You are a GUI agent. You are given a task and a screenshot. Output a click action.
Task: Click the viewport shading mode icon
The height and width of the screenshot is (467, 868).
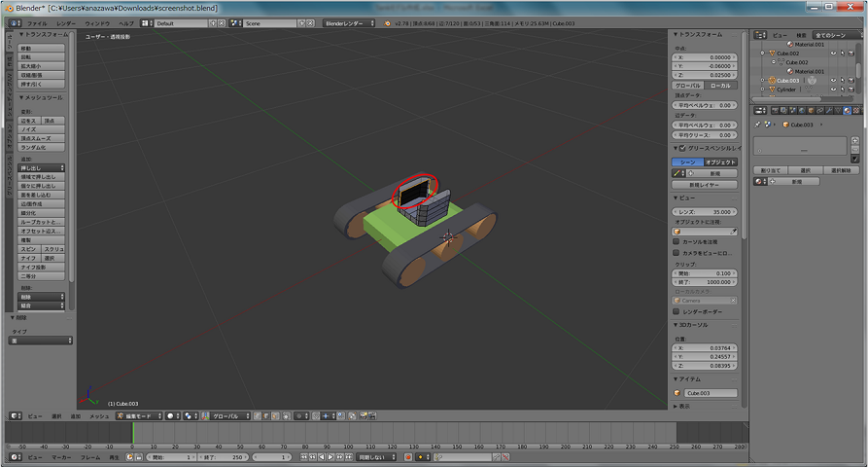click(171, 415)
